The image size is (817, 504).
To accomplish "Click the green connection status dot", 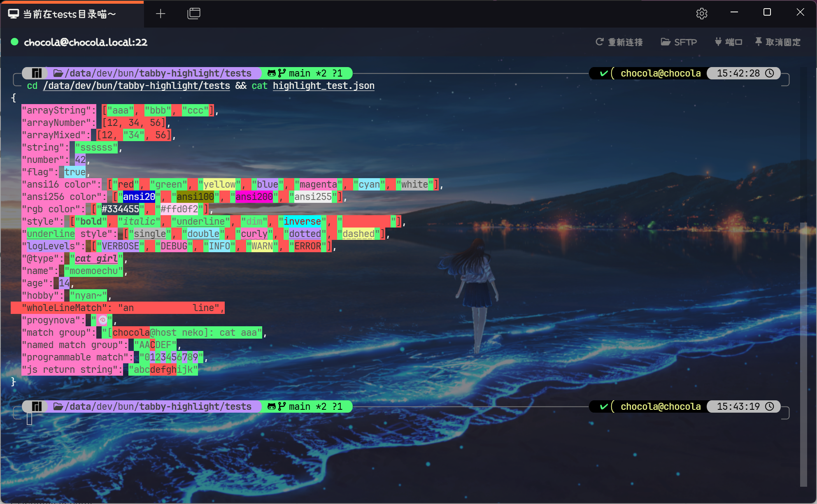I will pyautogui.click(x=15, y=42).
